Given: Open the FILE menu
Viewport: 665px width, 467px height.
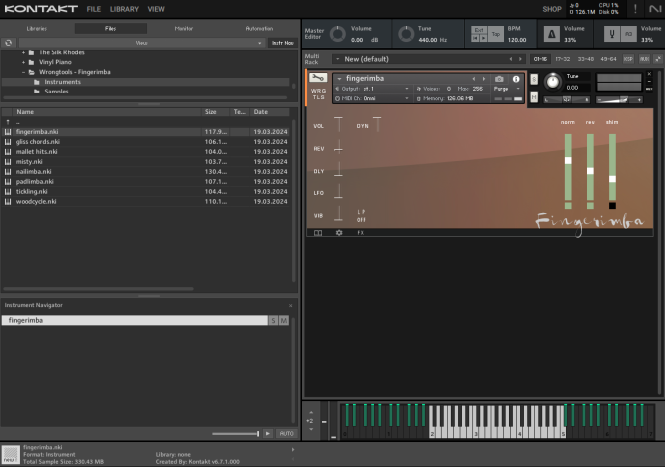Looking at the screenshot, I should coord(94,9).
